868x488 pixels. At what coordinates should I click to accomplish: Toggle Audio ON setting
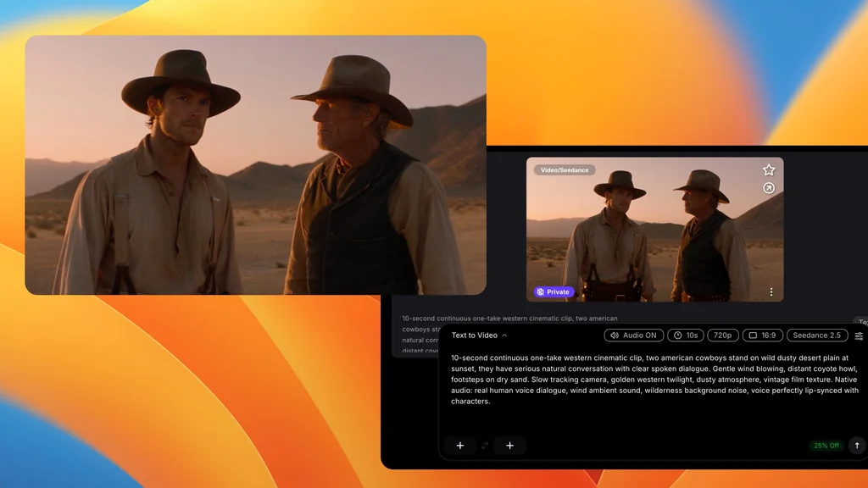(633, 335)
